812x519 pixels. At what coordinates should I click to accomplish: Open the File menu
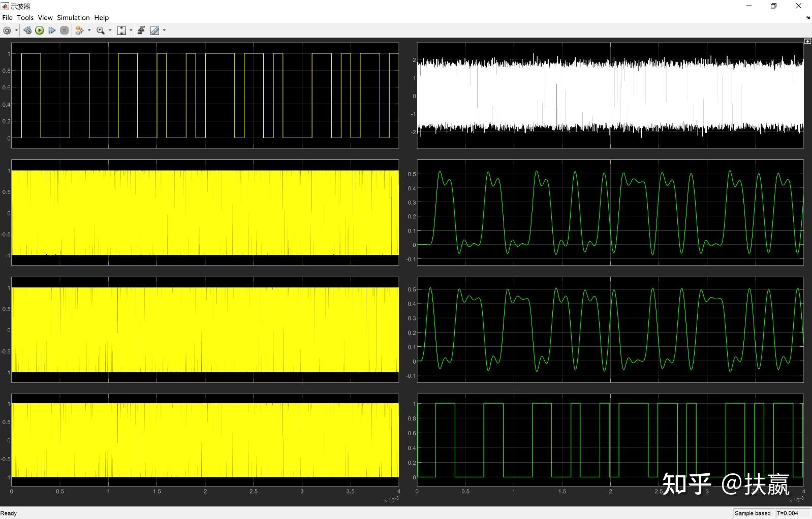(x=7, y=17)
